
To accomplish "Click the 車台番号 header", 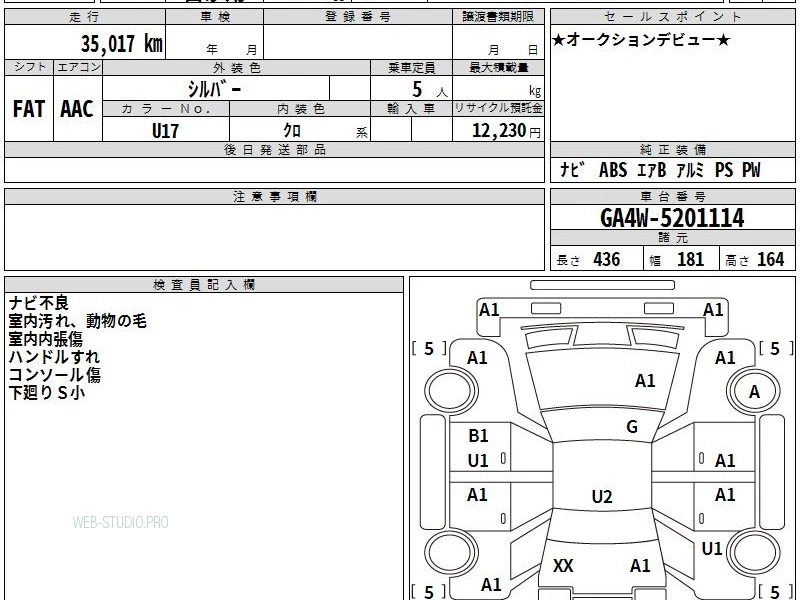I will coord(672,196).
